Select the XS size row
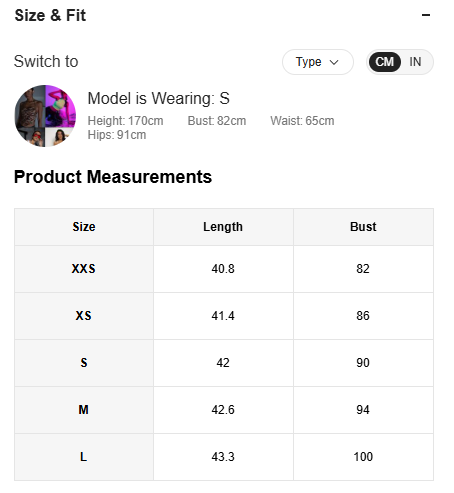Image resolution: width=454 pixels, height=493 pixels. coord(224,316)
